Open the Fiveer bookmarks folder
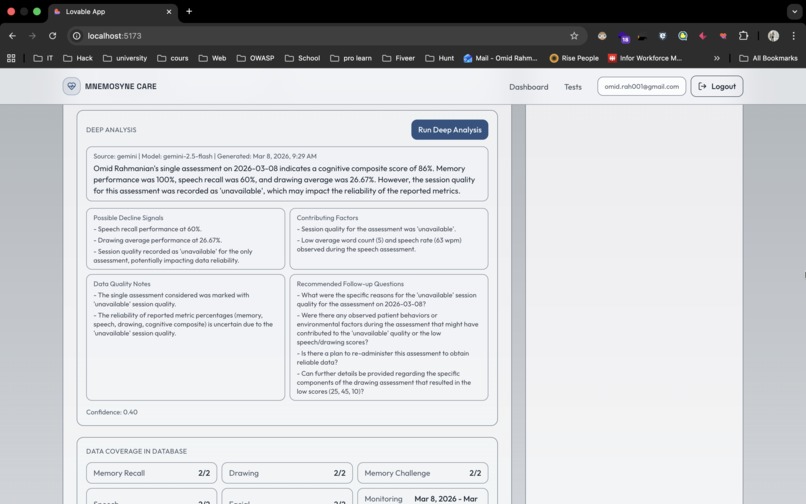The image size is (806, 504). [398, 58]
